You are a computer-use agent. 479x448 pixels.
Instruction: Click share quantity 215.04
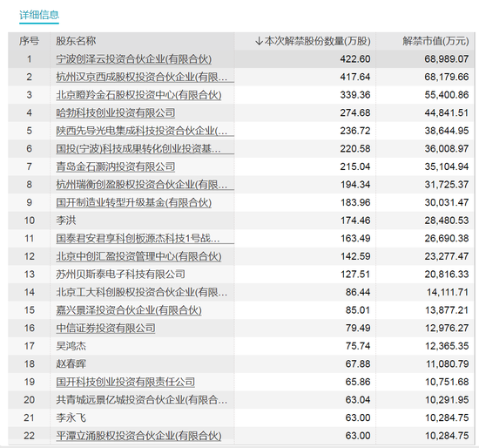click(x=355, y=166)
